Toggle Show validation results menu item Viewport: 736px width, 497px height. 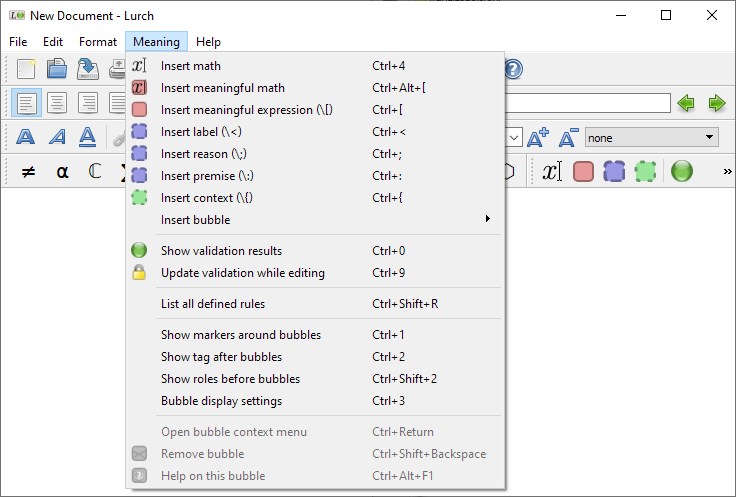(221, 251)
